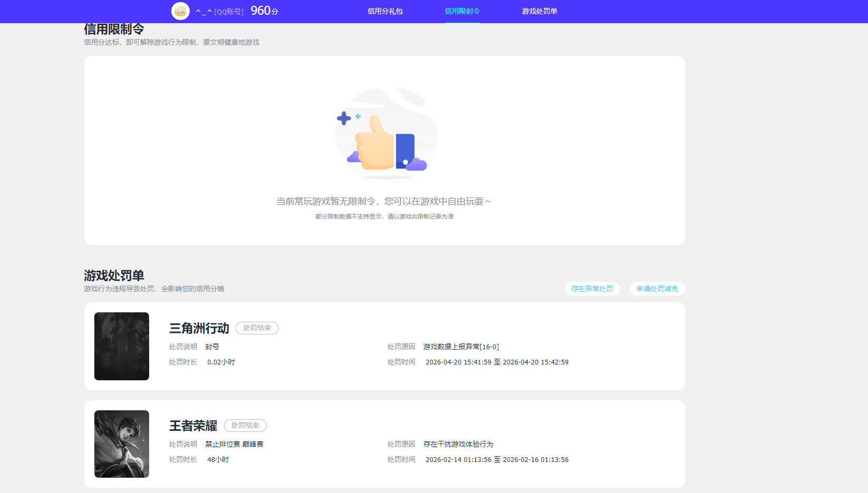Screen dimensions: 868x493
Task: Click the 48小时 duration value
Action: tap(218, 459)
